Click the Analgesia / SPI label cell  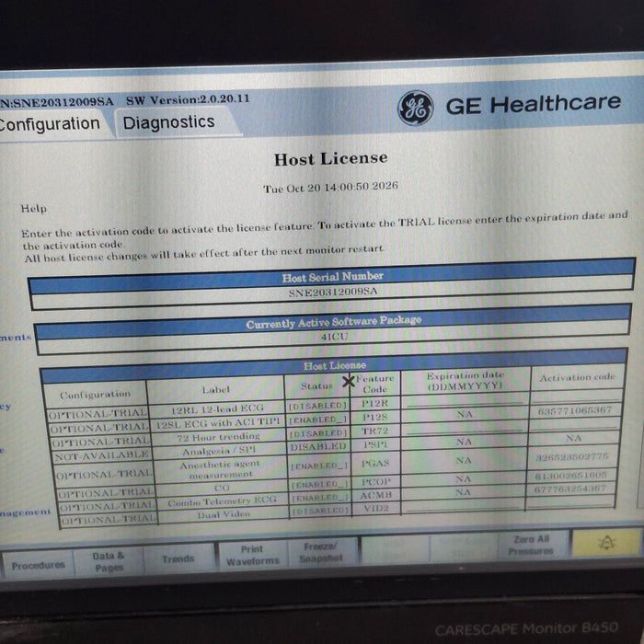[219, 451]
